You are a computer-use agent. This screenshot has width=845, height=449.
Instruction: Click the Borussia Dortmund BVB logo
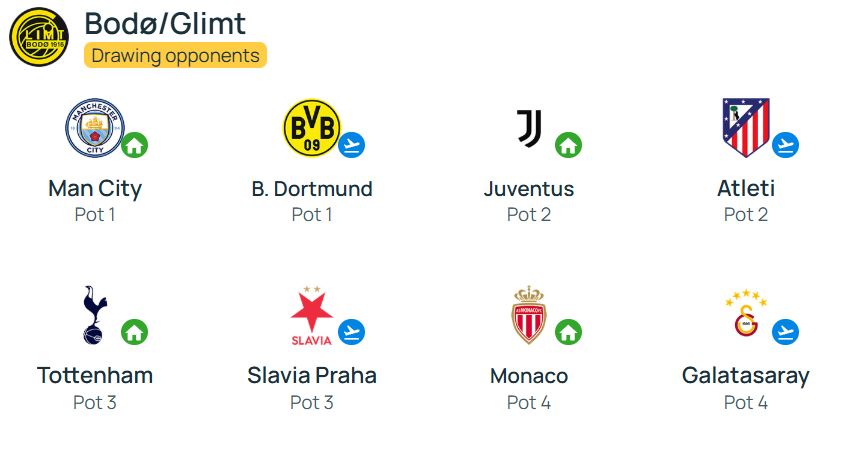pos(312,128)
